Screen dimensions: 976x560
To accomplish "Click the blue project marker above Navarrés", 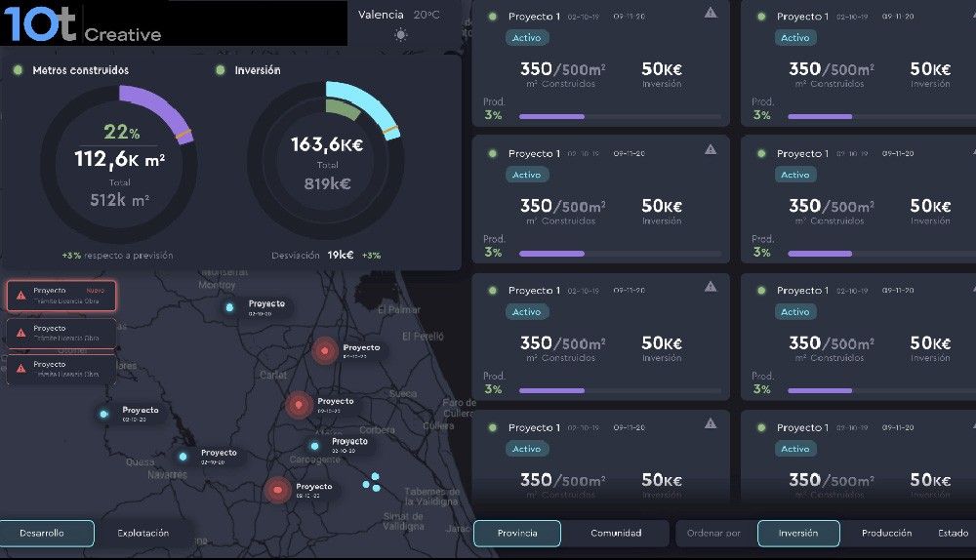I will pos(183,456).
